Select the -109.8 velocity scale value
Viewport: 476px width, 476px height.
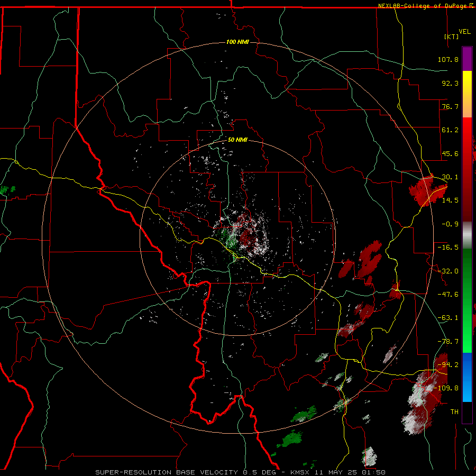[446, 388]
